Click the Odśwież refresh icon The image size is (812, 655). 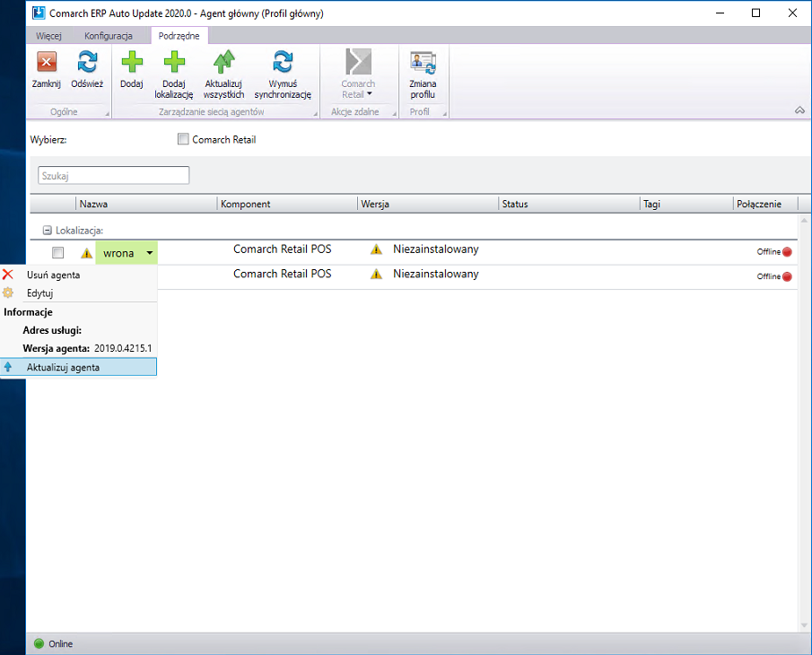tap(87, 62)
